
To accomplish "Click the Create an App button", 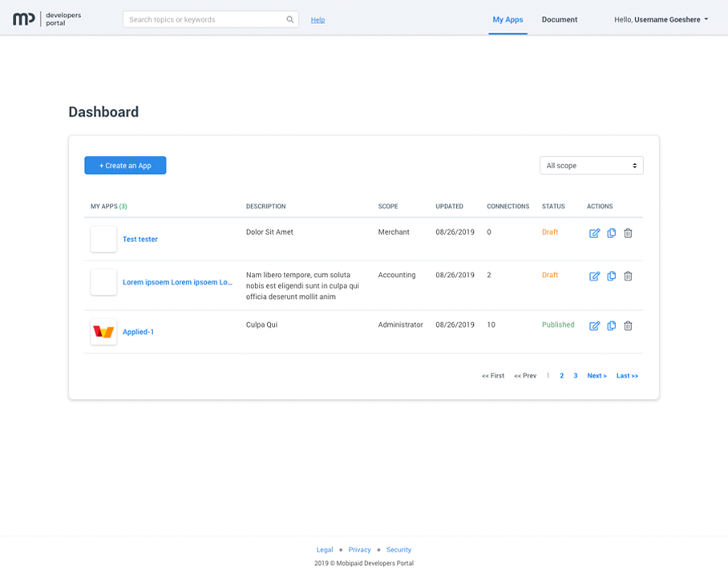I will point(125,166).
